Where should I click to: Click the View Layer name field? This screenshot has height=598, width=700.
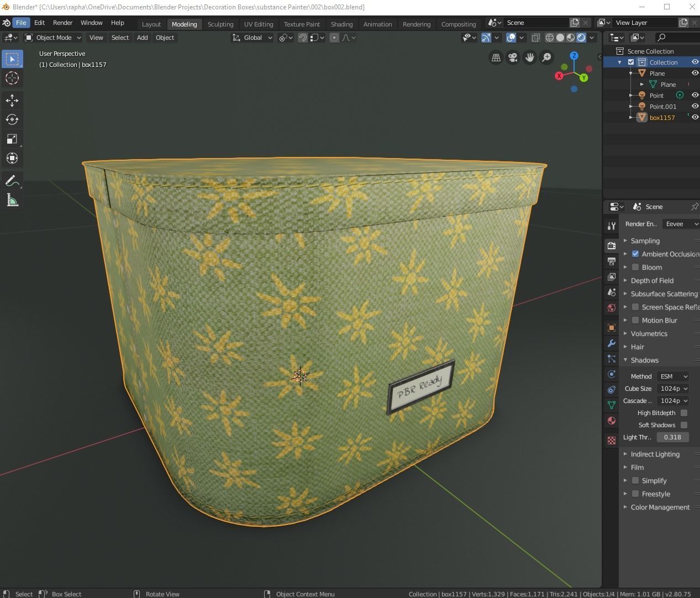(x=645, y=23)
